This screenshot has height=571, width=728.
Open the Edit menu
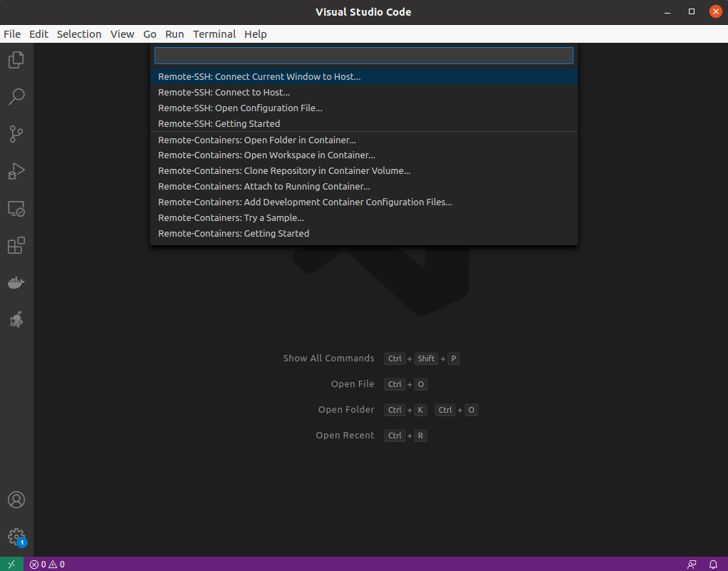(38, 34)
